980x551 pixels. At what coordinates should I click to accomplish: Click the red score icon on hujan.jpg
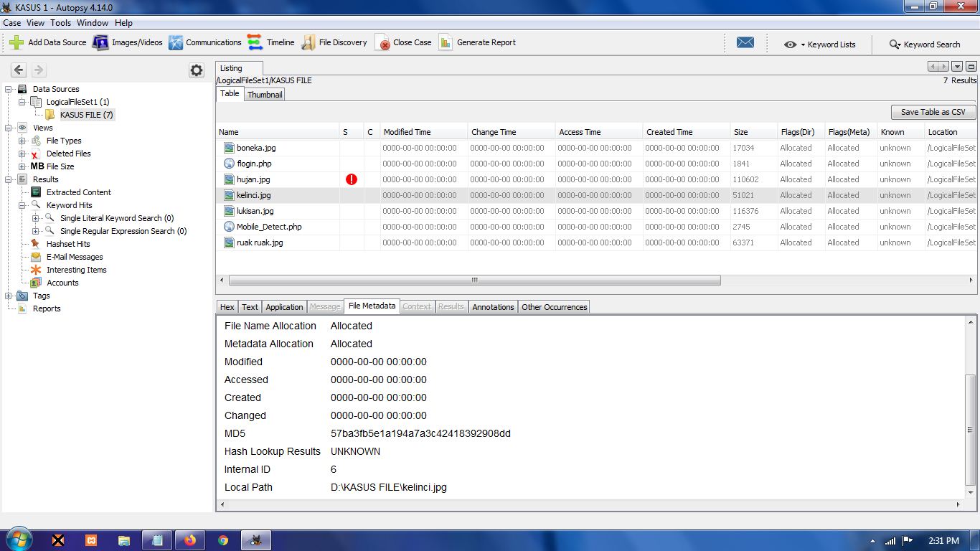[351, 179]
